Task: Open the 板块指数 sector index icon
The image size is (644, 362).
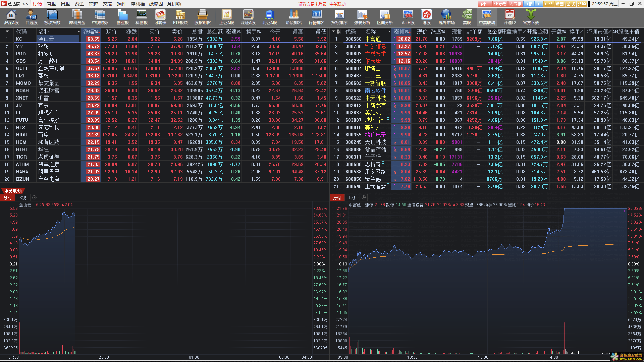Action: point(52,17)
